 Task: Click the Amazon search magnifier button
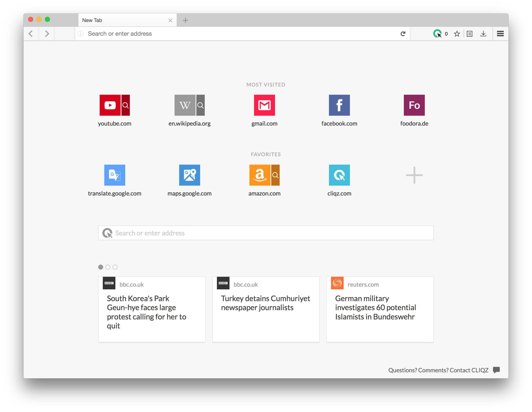point(275,175)
